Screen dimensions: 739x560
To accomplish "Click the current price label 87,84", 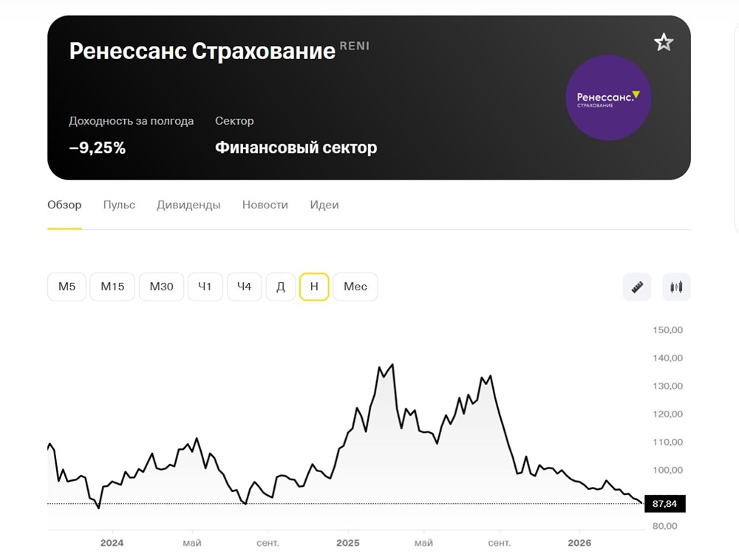I will point(664,503).
